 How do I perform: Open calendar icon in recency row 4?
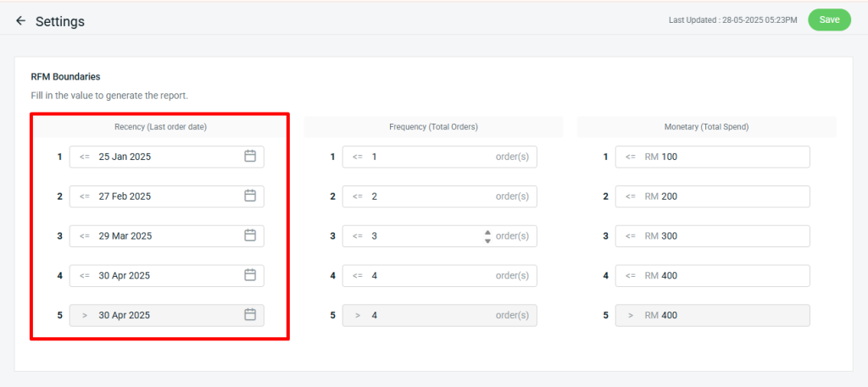pos(250,275)
